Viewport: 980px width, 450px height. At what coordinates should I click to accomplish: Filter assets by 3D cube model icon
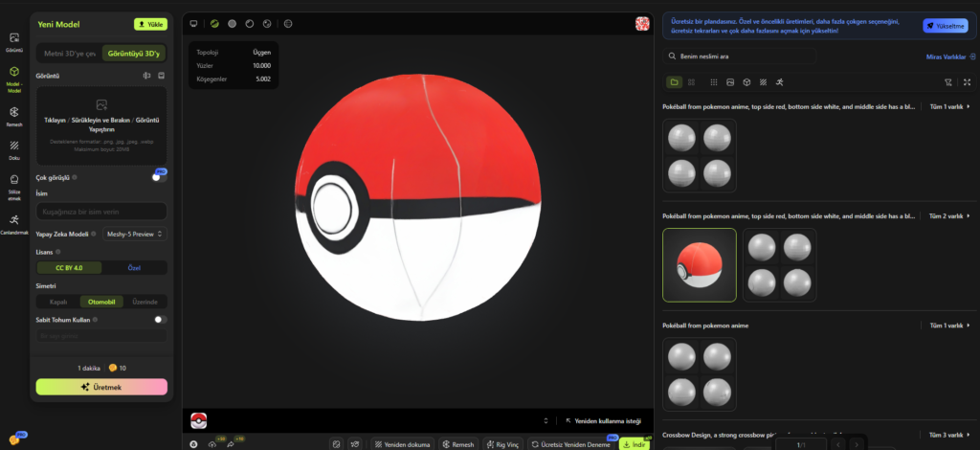pos(746,82)
